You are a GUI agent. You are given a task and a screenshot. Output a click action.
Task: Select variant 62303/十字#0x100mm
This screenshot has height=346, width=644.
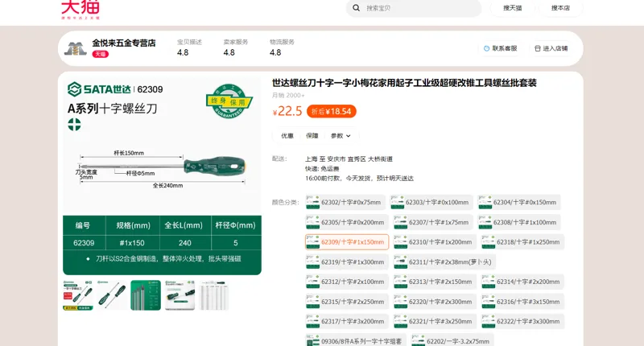pyautogui.click(x=431, y=202)
